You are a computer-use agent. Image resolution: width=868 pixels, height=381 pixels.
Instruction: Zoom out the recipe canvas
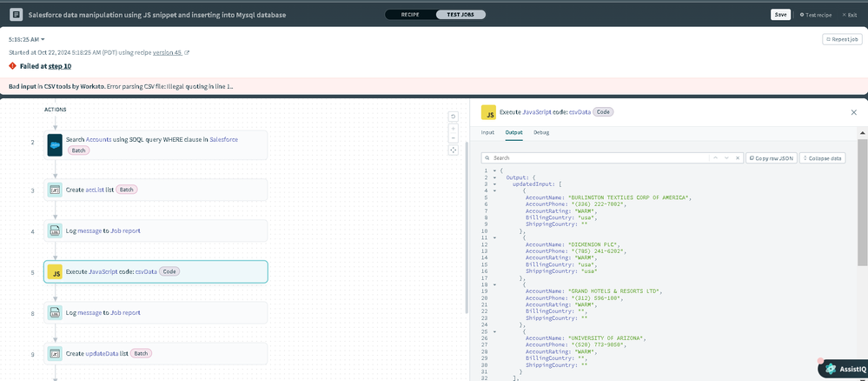[454, 137]
